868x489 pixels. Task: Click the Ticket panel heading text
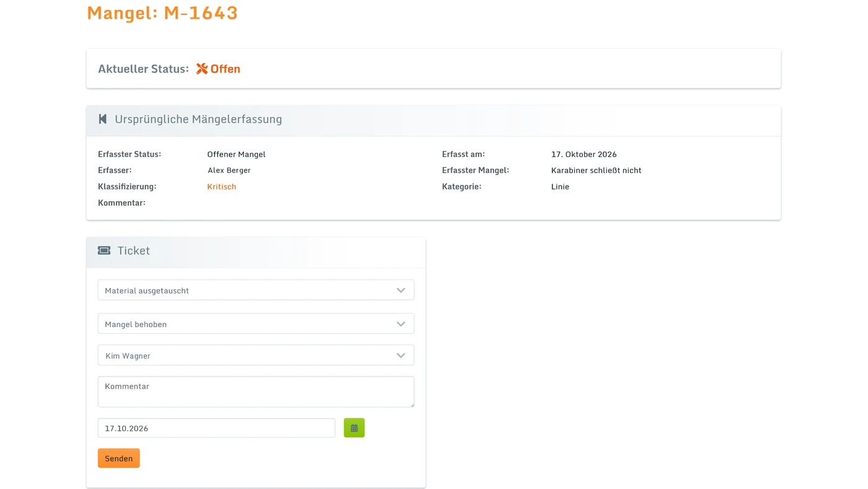[x=134, y=251]
